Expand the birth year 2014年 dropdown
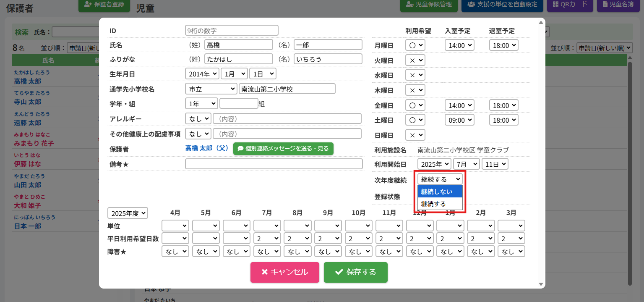644x302 pixels. (x=202, y=74)
